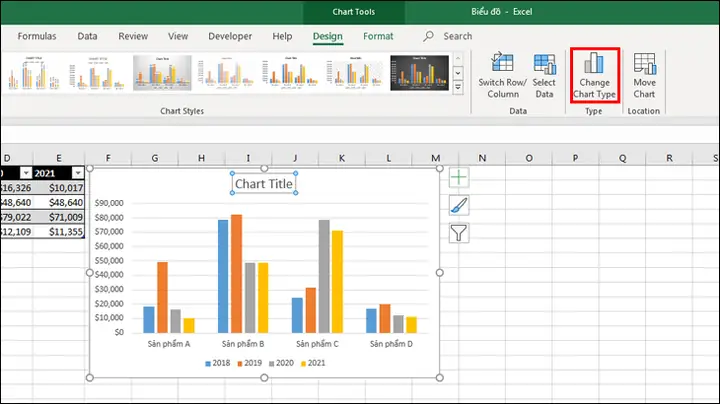
Task: Click the tallest orange bar in Sản phẩm B
Action: [x=236, y=274]
